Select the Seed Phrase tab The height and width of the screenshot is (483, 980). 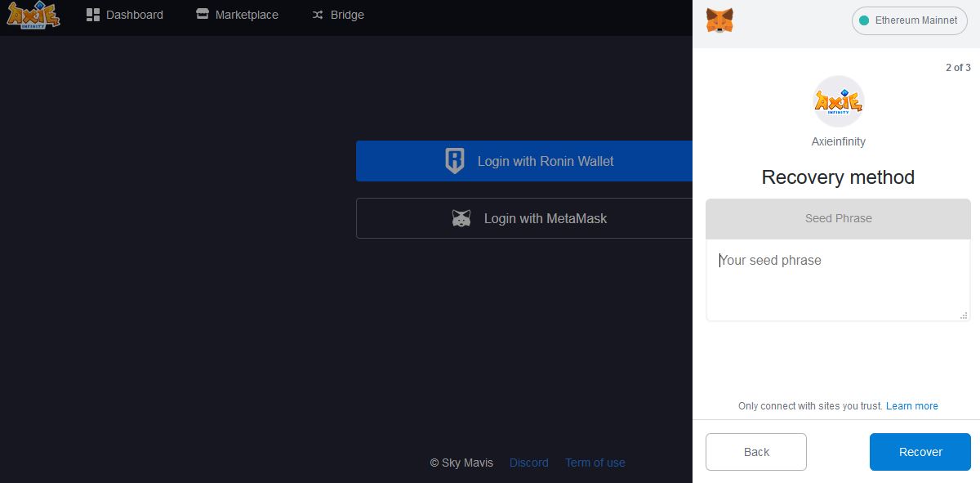(838, 218)
